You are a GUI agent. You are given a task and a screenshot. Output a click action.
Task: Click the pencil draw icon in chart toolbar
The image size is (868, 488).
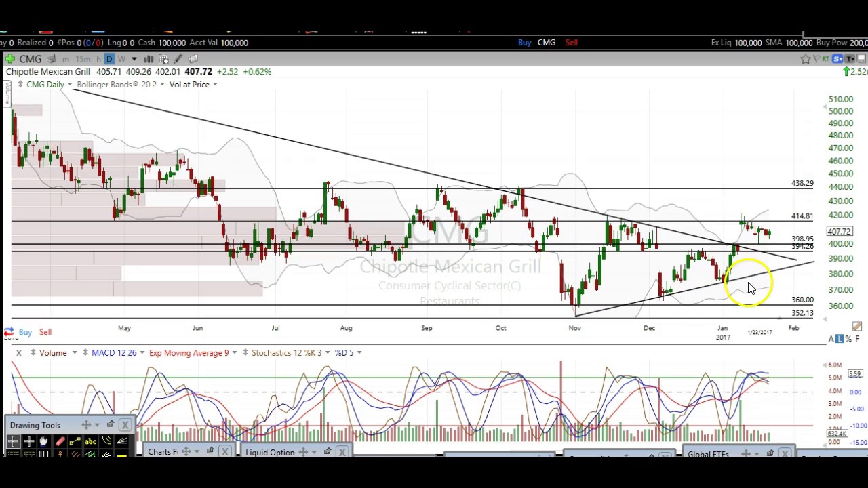178,59
